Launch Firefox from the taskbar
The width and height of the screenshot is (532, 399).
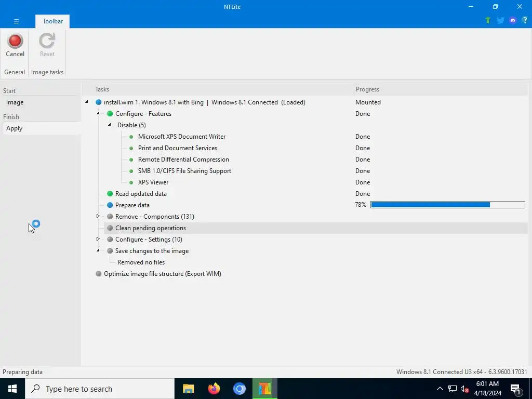(x=214, y=389)
